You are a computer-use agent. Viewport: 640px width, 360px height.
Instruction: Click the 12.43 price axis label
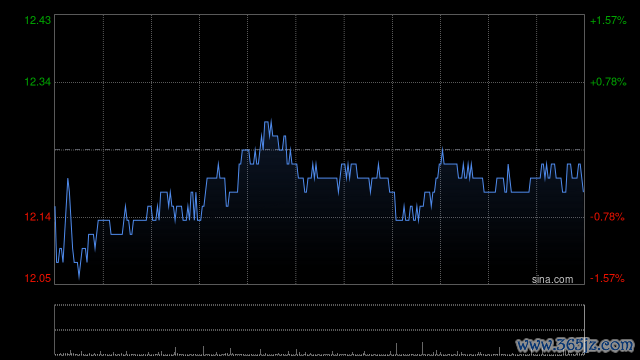click(38, 20)
